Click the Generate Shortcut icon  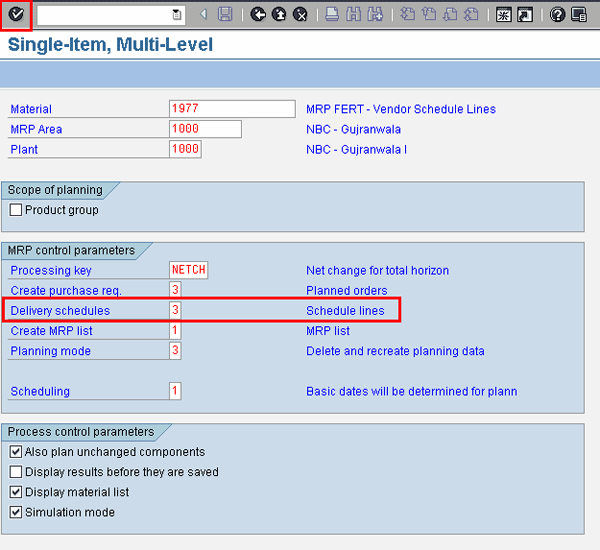click(x=525, y=15)
